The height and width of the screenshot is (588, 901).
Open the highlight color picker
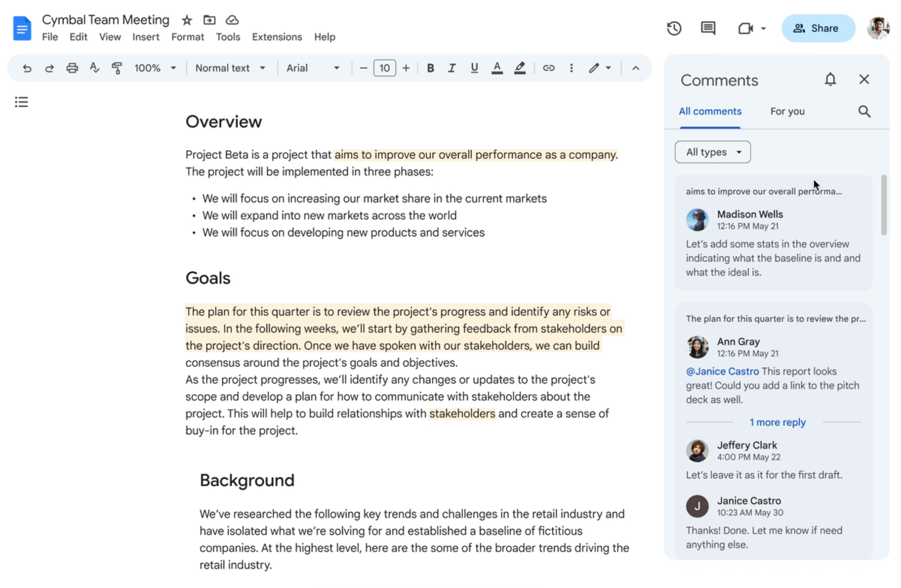click(x=519, y=68)
